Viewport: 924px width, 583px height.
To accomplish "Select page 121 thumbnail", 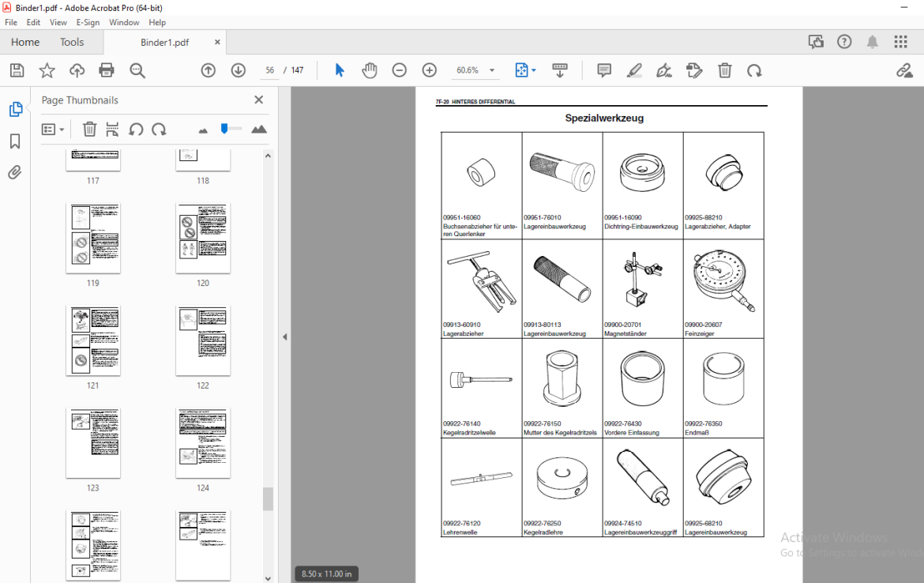I will click(x=93, y=340).
